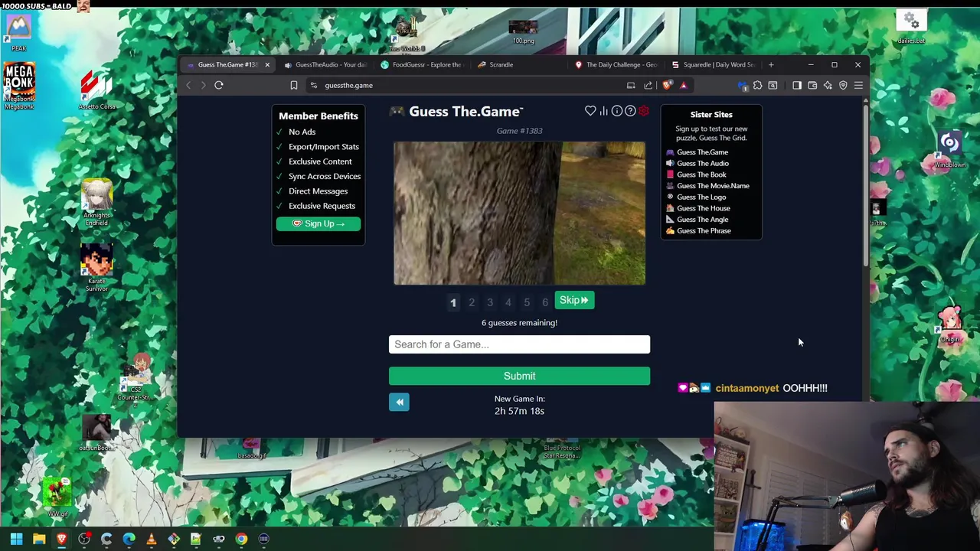Open the Guess The Movie.Name link
The width and height of the screenshot is (980, 551).
713,186
